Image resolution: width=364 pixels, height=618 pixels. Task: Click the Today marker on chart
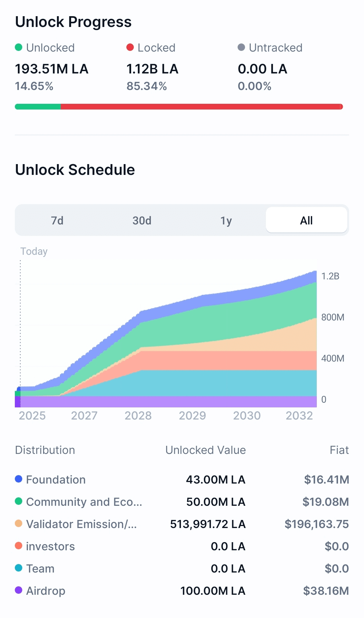tap(34, 251)
